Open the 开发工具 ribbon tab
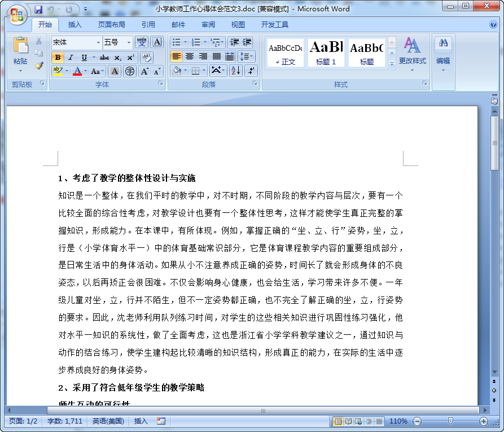 pyautogui.click(x=274, y=25)
